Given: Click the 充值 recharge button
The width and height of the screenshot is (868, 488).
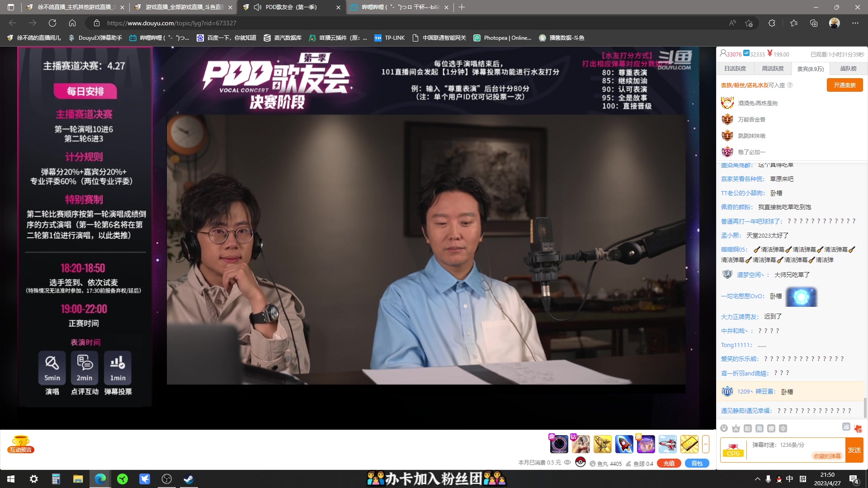Looking at the screenshot, I should pyautogui.click(x=669, y=463).
